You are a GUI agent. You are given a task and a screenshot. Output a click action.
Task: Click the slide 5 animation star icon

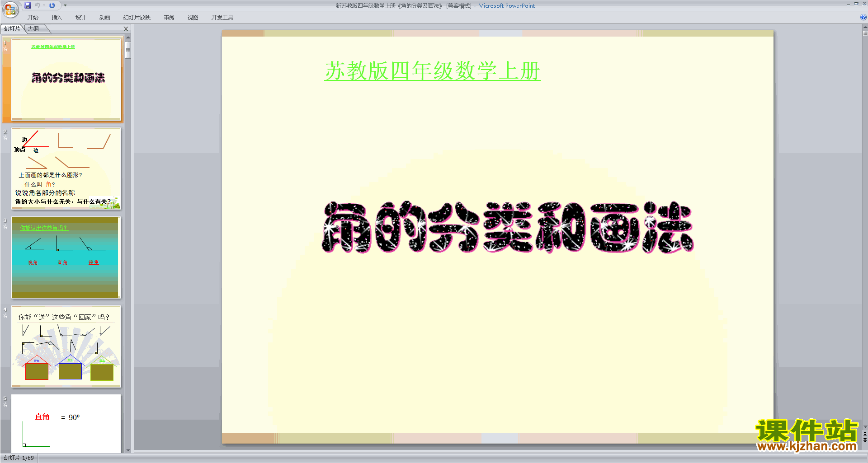tap(5, 405)
